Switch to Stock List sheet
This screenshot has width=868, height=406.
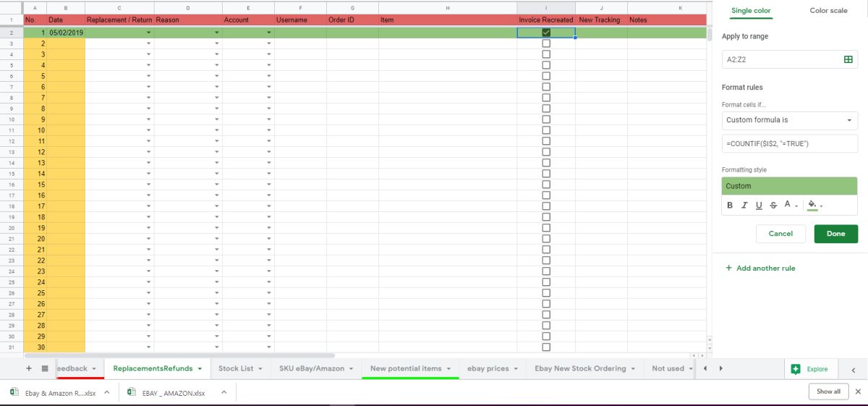coord(236,368)
